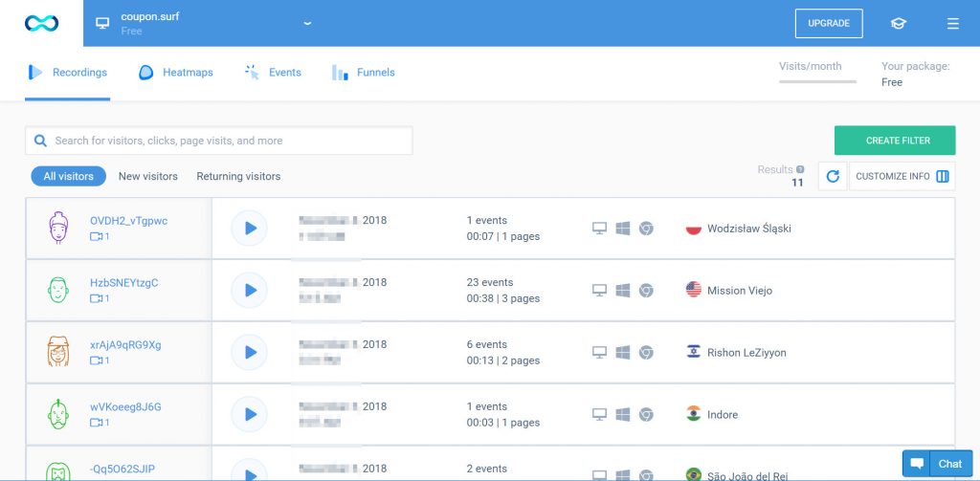
Task: Click the CUSTOMIZE INFO button
Action: click(902, 176)
